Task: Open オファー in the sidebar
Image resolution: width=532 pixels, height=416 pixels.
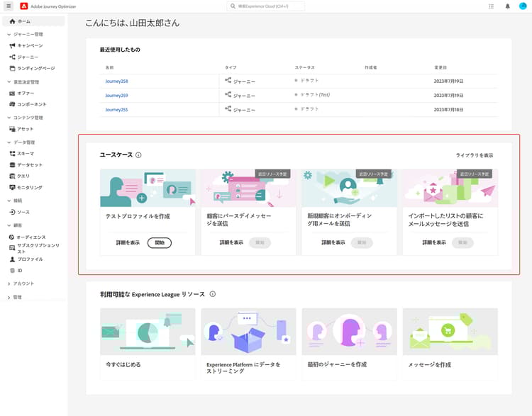Action: [x=22, y=93]
